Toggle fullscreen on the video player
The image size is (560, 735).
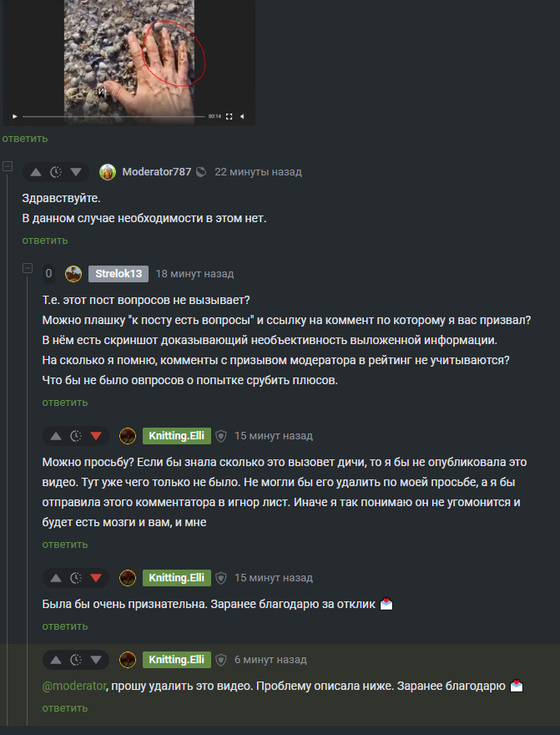pyautogui.click(x=229, y=116)
